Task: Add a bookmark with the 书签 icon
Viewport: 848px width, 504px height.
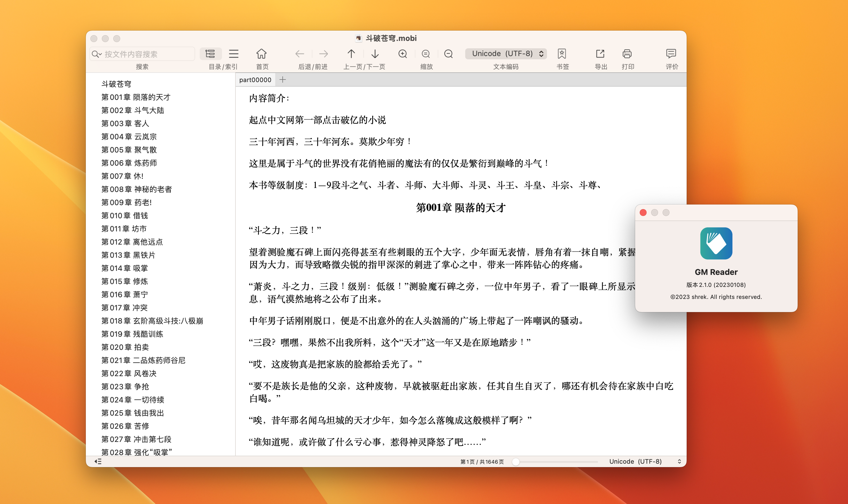Action: pos(562,54)
